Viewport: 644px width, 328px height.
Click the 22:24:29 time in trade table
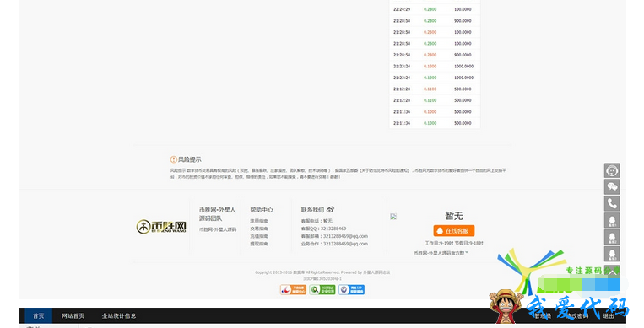pos(402,9)
